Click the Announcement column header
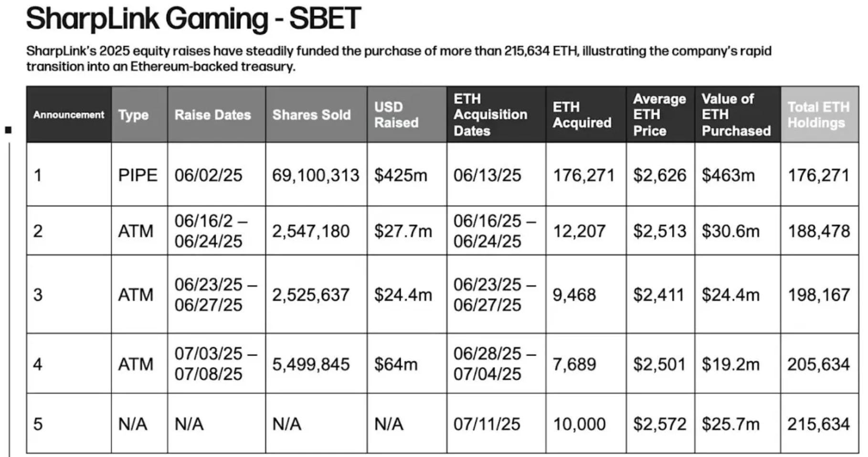 69,115
